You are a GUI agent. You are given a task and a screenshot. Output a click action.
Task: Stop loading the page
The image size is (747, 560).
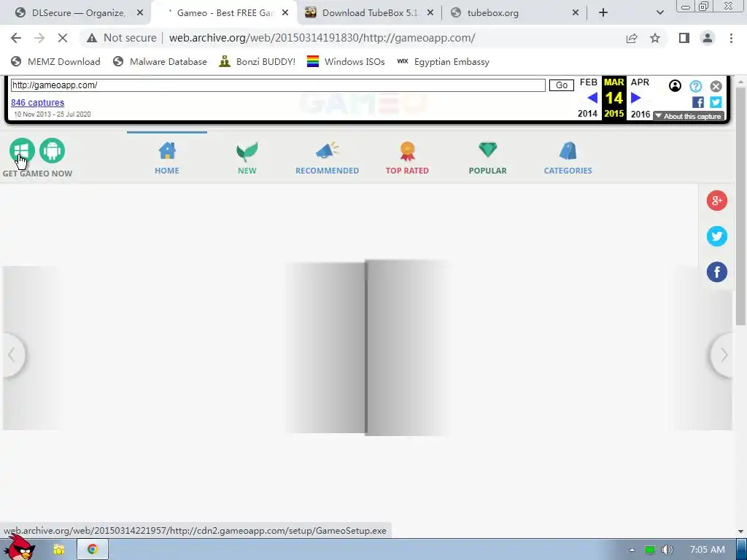[x=63, y=38]
